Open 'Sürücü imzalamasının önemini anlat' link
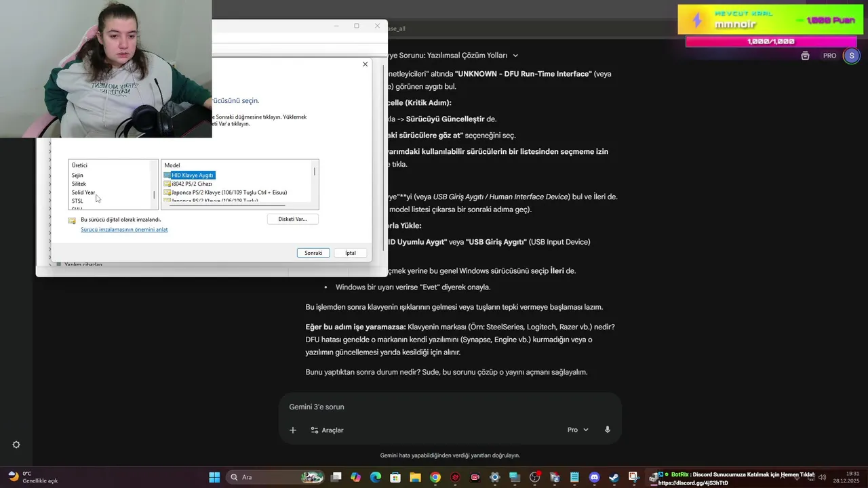Screen dimensions: 868x488 pyautogui.click(x=124, y=229)
